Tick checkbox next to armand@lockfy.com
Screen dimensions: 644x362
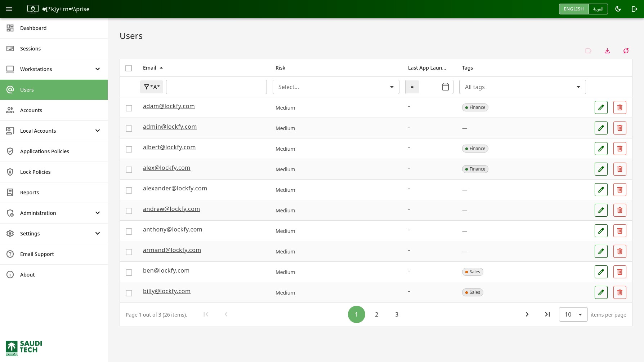(129, 252)
